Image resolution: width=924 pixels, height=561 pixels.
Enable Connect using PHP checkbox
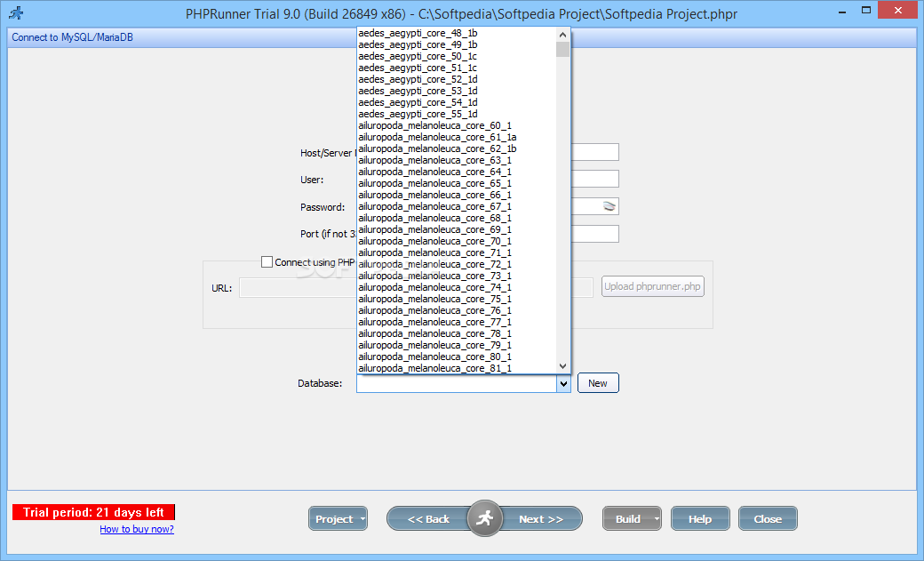pyautogui.click(x=267, y=262)
